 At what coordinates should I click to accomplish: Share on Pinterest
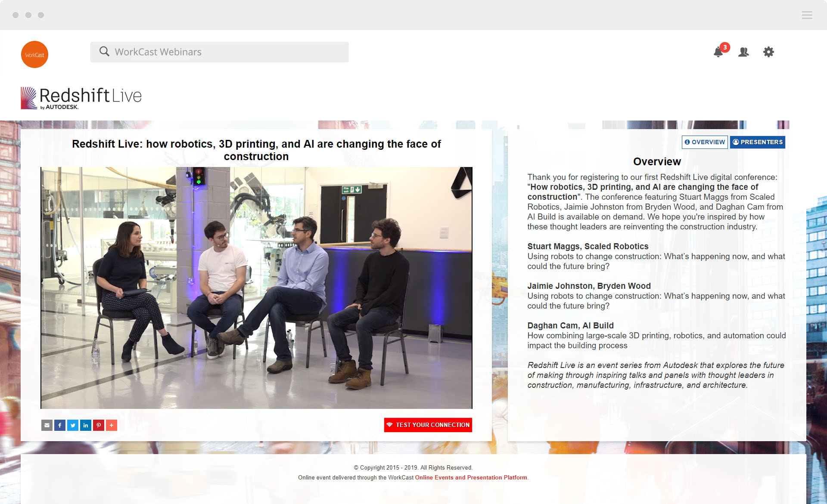pyautogui.click(x=99, y=425)
